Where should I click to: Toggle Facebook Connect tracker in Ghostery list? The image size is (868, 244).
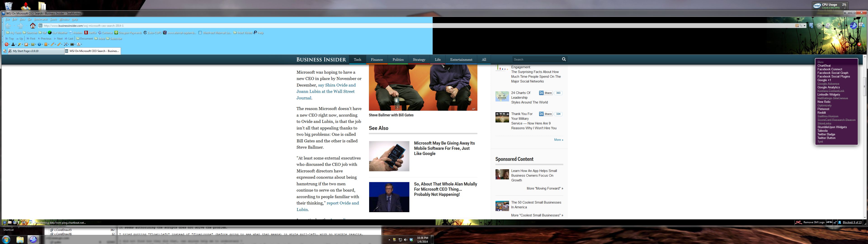coord(830,69)
